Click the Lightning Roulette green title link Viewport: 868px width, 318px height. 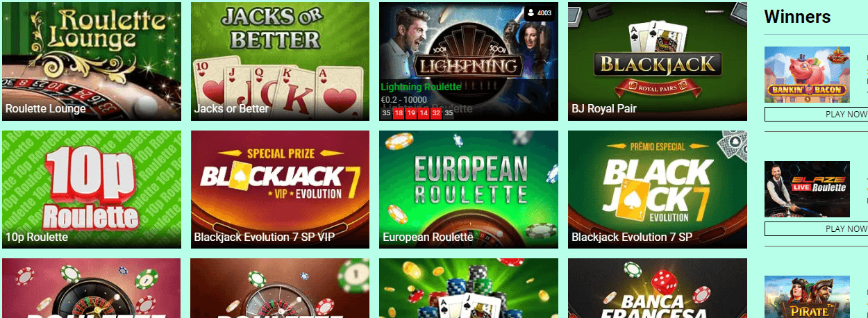pyautogui.click(x=421, y=87)
